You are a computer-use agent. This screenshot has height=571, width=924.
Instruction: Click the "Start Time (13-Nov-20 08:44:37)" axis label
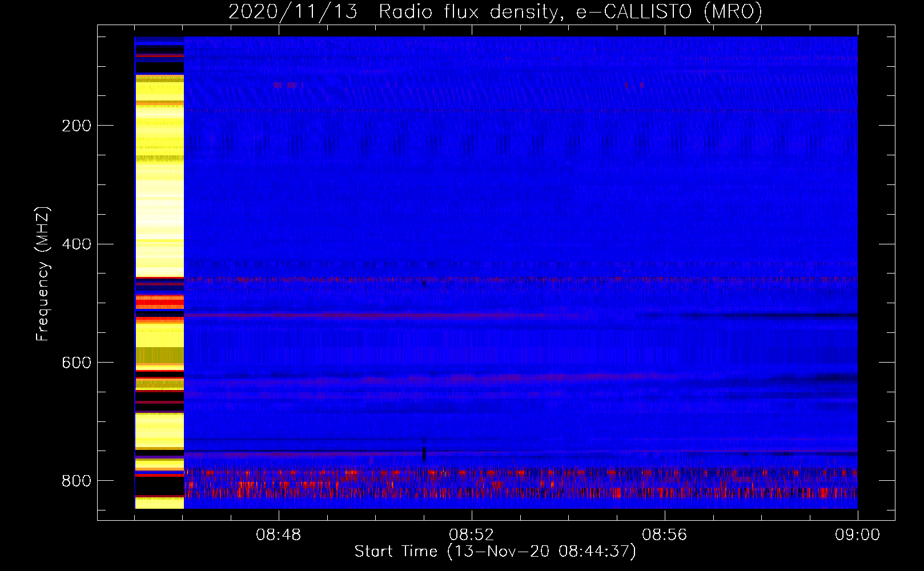[x=495, y=552]
